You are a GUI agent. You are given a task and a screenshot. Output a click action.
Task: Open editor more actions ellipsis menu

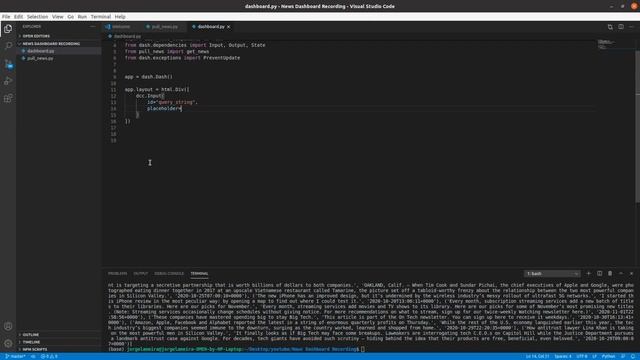(x=631, y=27)
